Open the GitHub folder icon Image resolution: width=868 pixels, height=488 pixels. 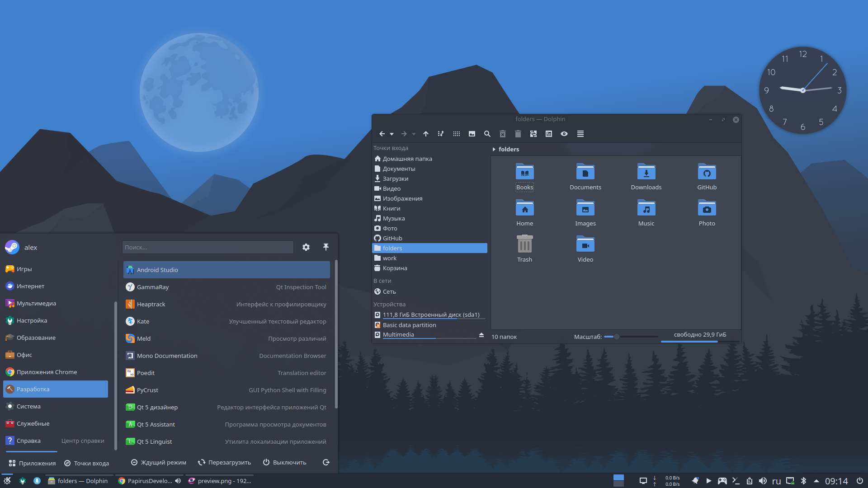pyautogui.click(x=707, y=172)
